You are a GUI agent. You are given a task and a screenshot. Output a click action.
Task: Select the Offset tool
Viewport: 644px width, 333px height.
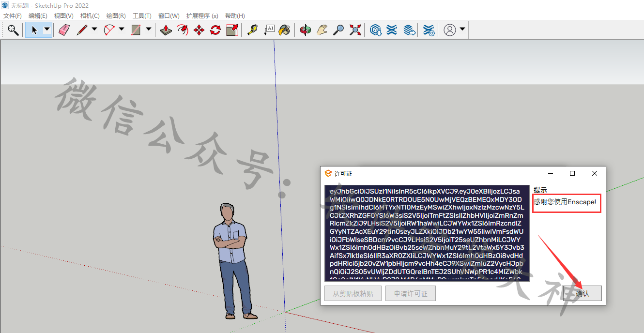[182, 30]
